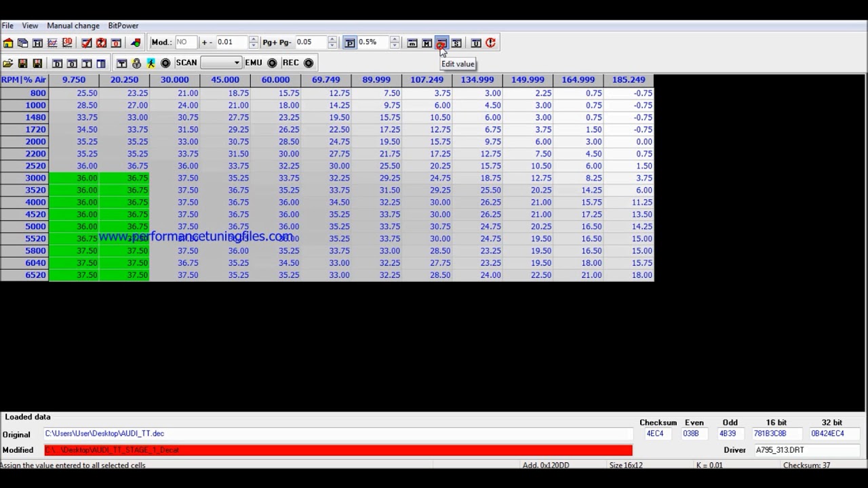Click the +- 0.01 value field
The image size is (868, 488).
pyautogui.click(x=233, y=42)
